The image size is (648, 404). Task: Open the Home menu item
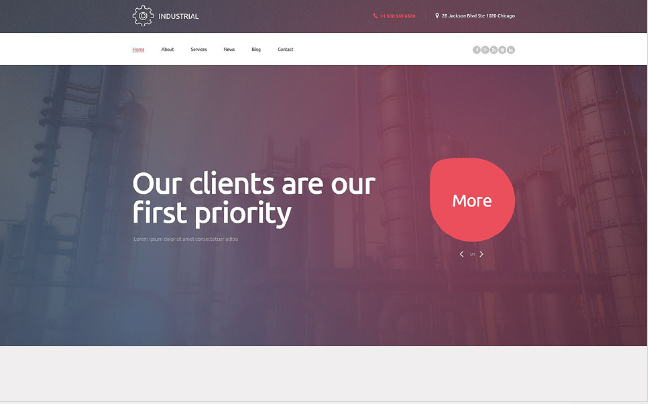tap(138, 50)
